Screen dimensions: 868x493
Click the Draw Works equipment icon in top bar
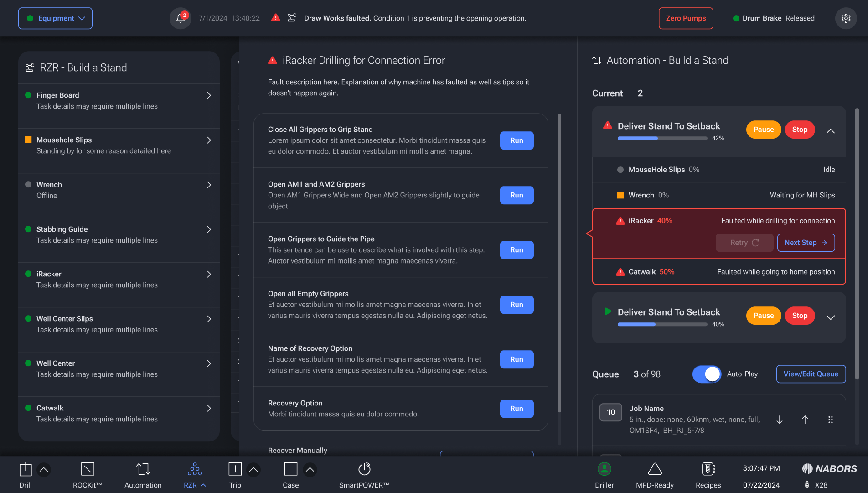pyautogui.click(x=292, y=18)
